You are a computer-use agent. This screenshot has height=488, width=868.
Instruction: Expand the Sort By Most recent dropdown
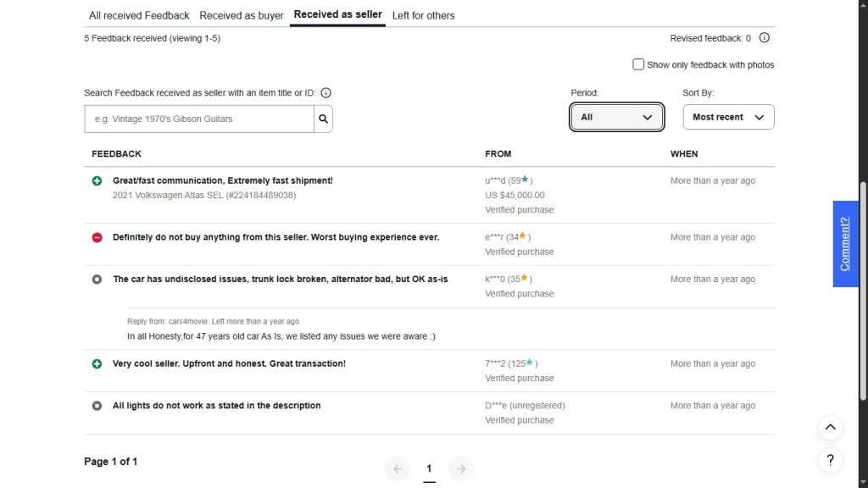click(728, 117)
